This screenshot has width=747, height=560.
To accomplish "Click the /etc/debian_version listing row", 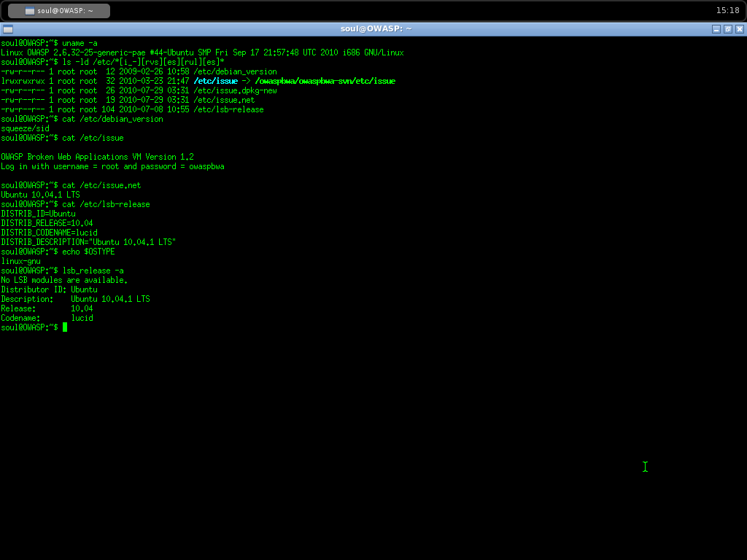I will click(x=139, y=71).
